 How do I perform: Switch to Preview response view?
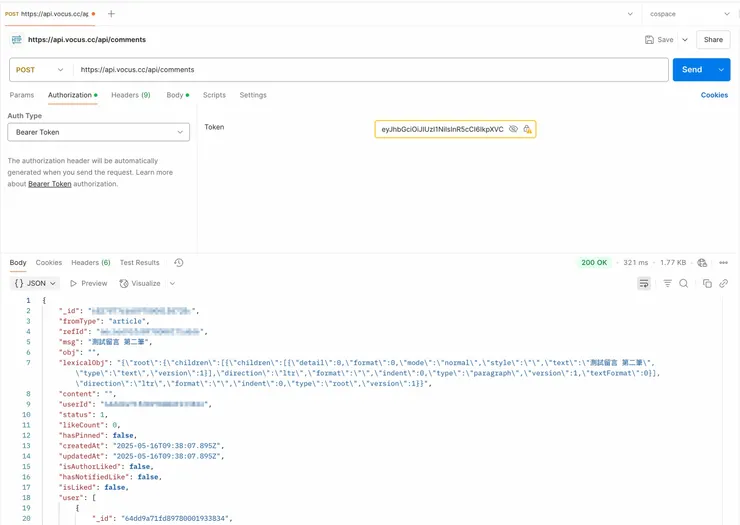coord(88,284)
